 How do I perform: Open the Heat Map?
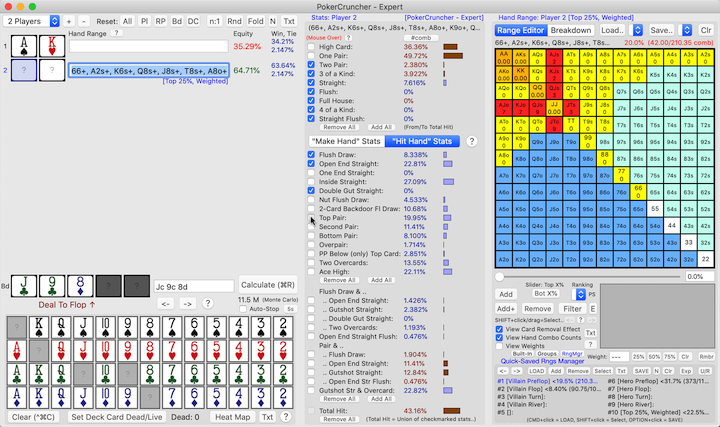(232, 417)
